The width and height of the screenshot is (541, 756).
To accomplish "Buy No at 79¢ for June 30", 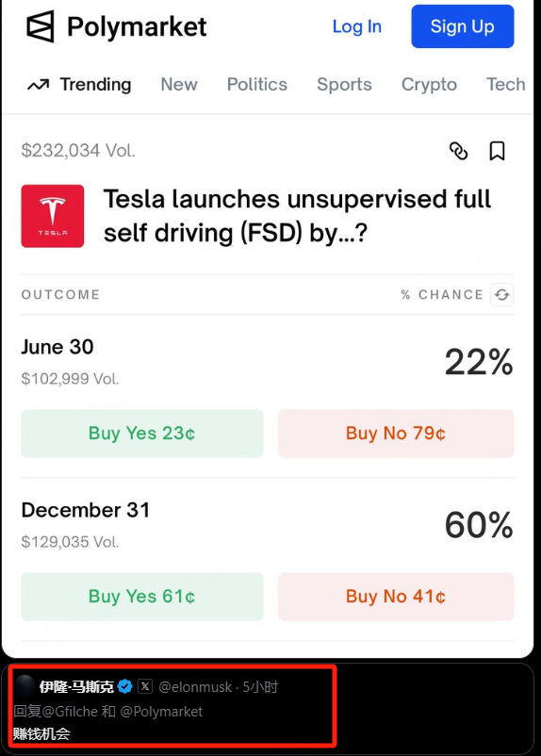I will [x=396, y=434].
